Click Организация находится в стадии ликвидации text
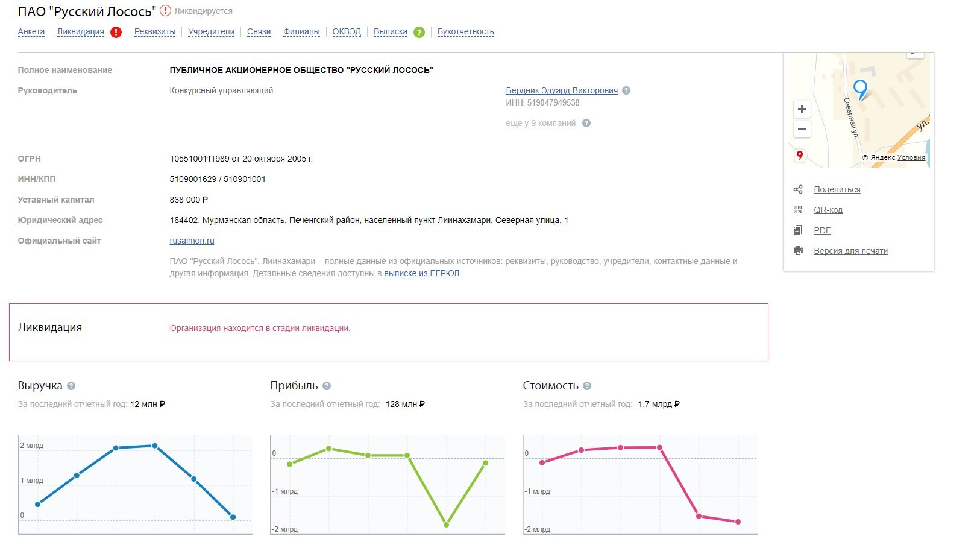 260,329
